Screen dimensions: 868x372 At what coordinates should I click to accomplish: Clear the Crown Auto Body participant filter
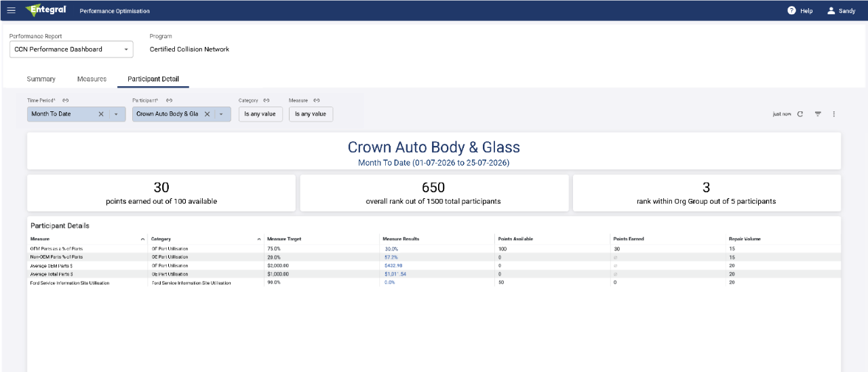click(208, 114)
